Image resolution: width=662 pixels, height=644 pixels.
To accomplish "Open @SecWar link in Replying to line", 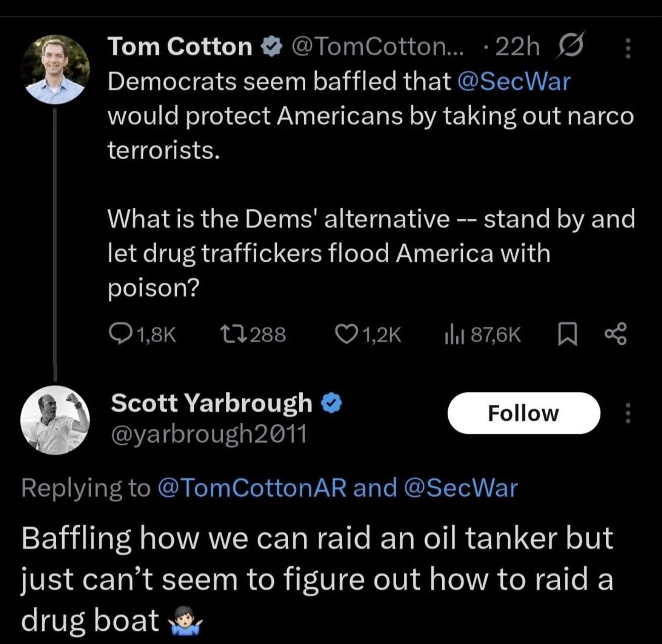I will (461, 488).
